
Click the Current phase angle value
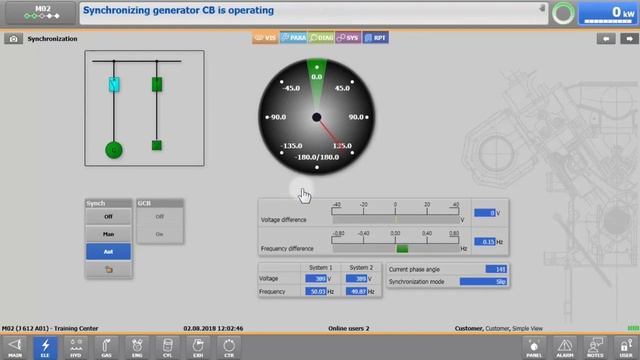tap(496, 269)
